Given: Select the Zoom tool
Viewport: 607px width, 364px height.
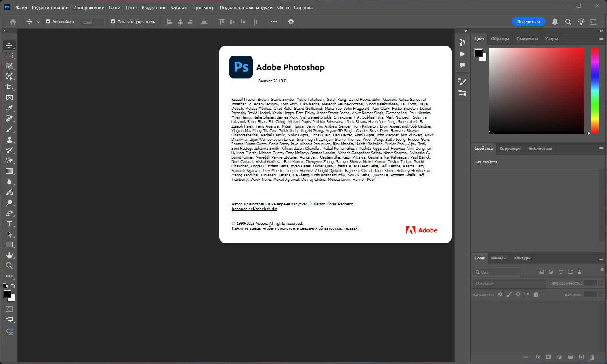Looking at the screenshot, I should [x=9, y=266].
